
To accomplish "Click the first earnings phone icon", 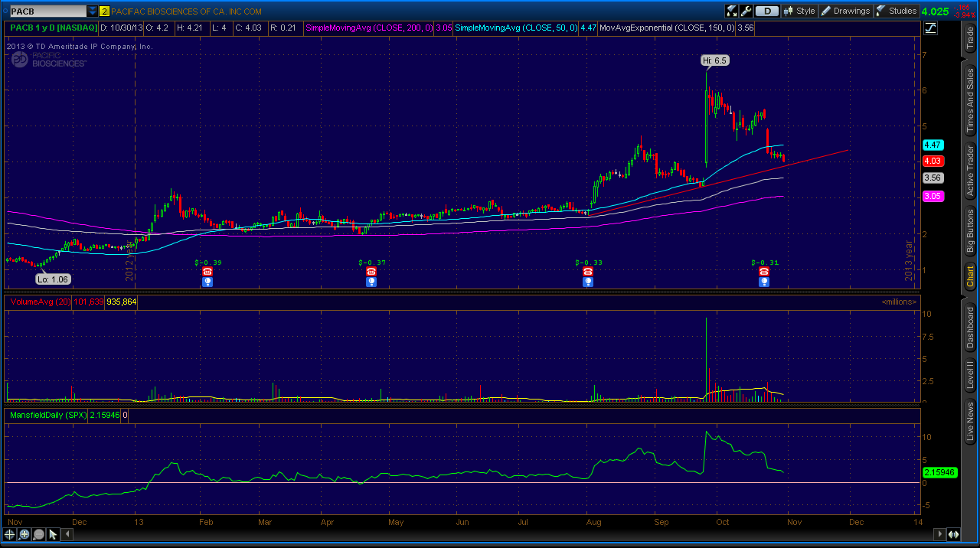I will 207,272.
